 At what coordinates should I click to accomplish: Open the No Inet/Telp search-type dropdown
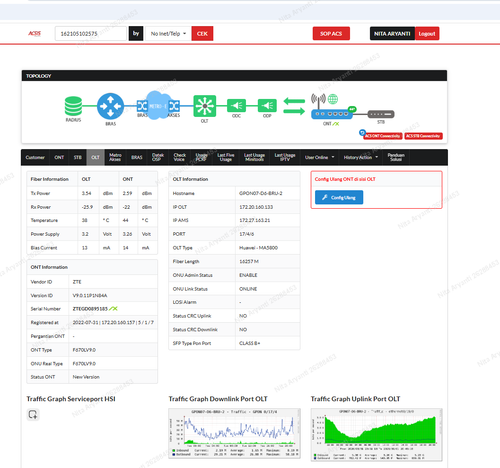click(x=168, y=34)
